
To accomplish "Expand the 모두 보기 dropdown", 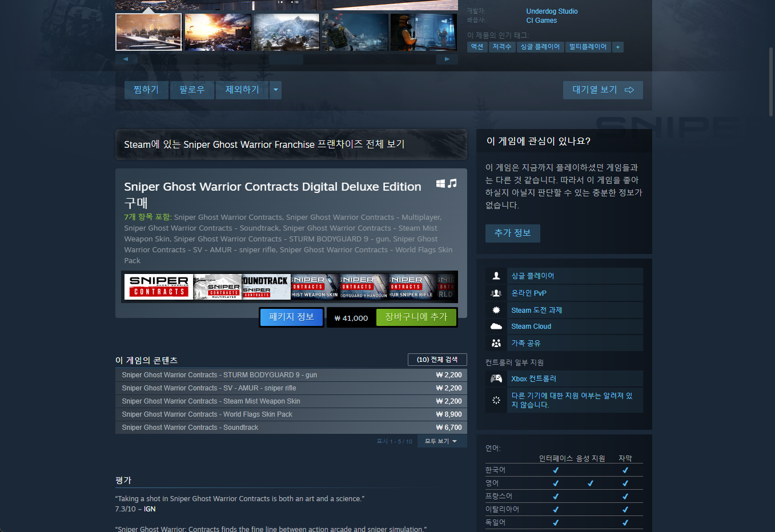I will point(442,441).
